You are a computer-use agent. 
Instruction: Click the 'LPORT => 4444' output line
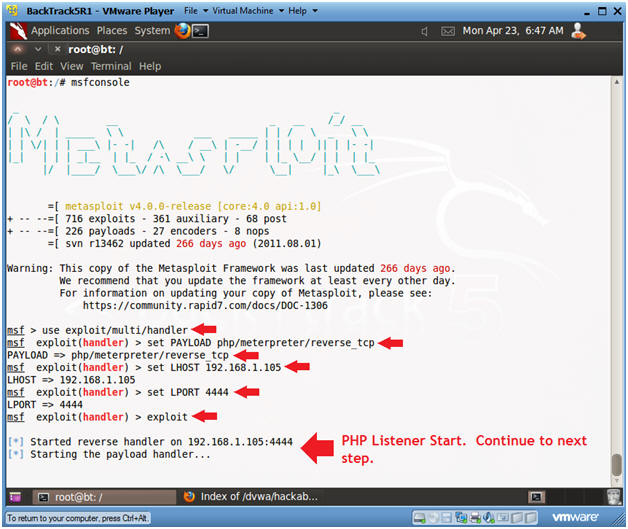click(45, 404)
